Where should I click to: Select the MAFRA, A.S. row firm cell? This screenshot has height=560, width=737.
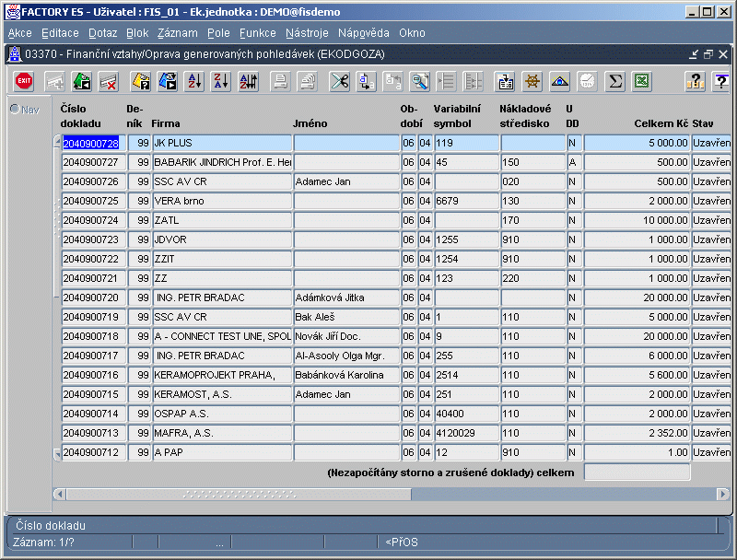pos(222,433)
